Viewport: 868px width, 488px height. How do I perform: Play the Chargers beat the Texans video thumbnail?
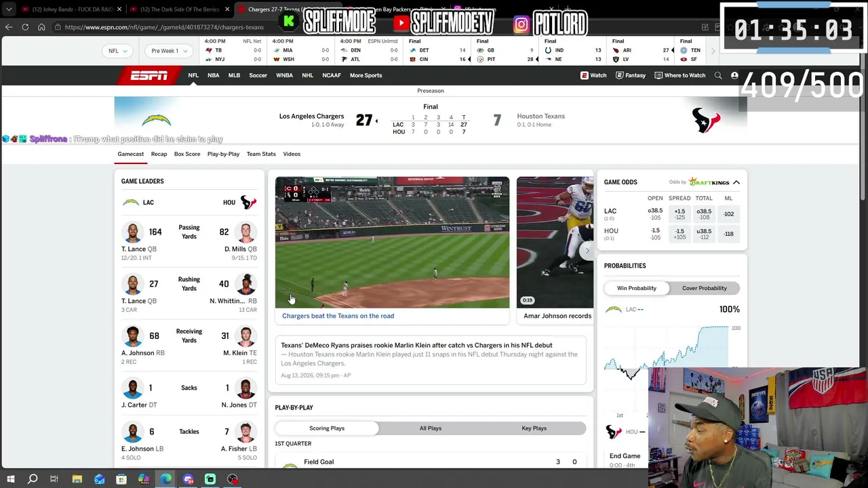click(x=392, y=243)
